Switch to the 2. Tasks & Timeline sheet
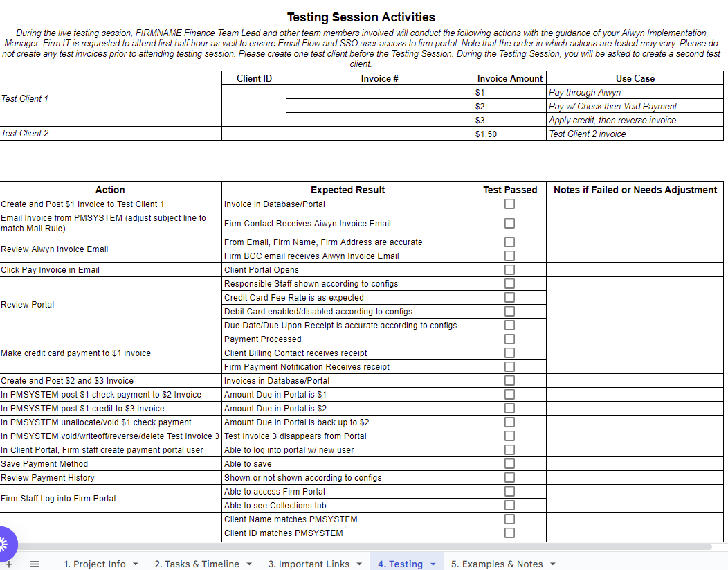Screen dimensions: 728x570 tap(197, 564)
